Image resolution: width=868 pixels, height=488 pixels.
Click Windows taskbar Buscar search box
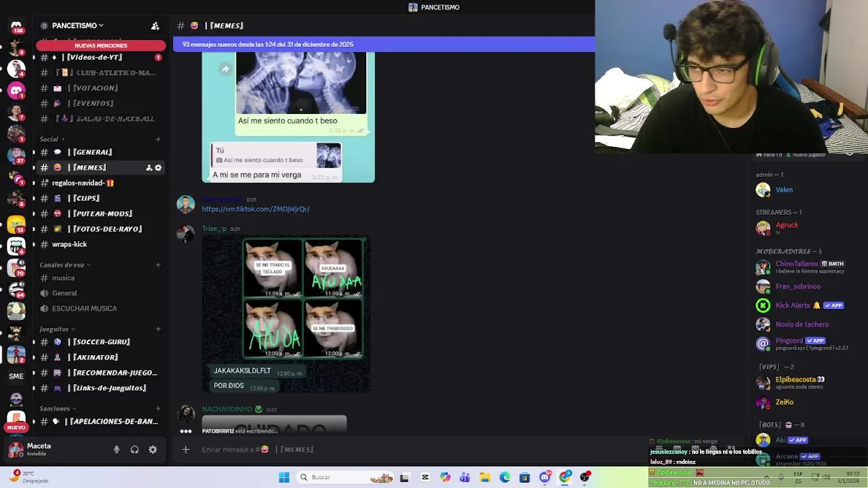click(x=346, y=477)
